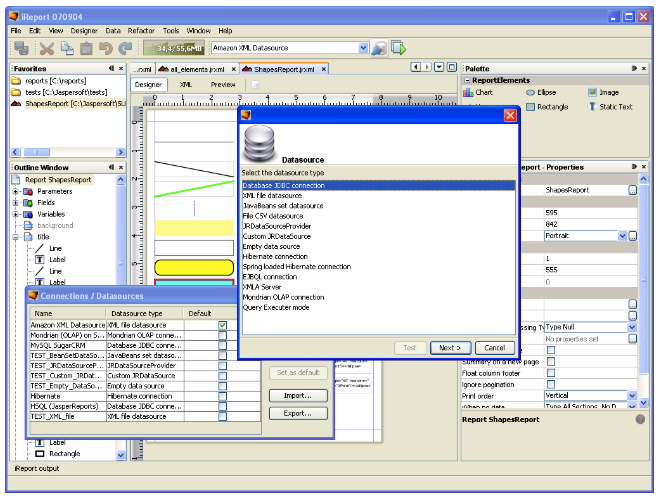The width and height of the screenshot is (658, 498).
Task: Select the Chart element in Palette
Action: (x=478, y=92)
